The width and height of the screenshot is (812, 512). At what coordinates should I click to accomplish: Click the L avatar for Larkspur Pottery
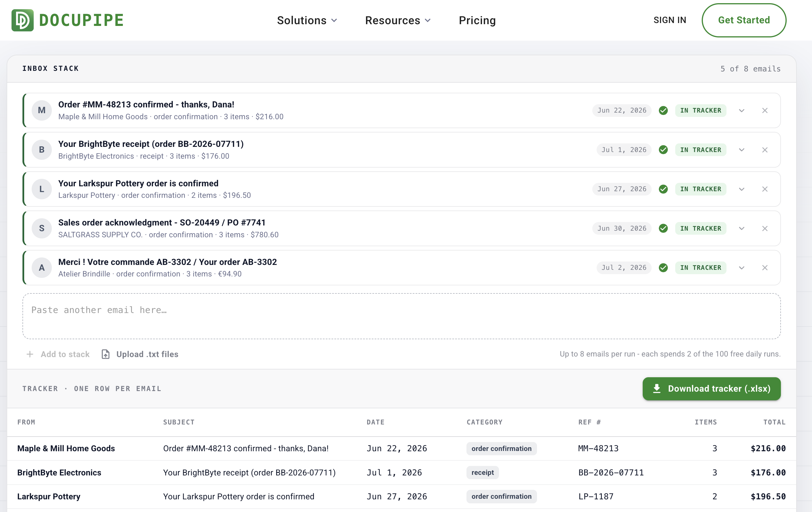42,189
